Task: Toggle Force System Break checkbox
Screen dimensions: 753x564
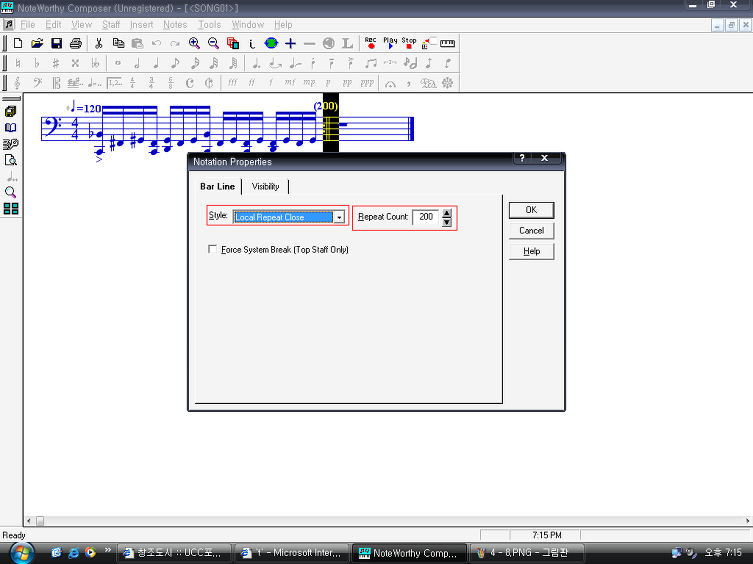Action: [x=212, y=249]
